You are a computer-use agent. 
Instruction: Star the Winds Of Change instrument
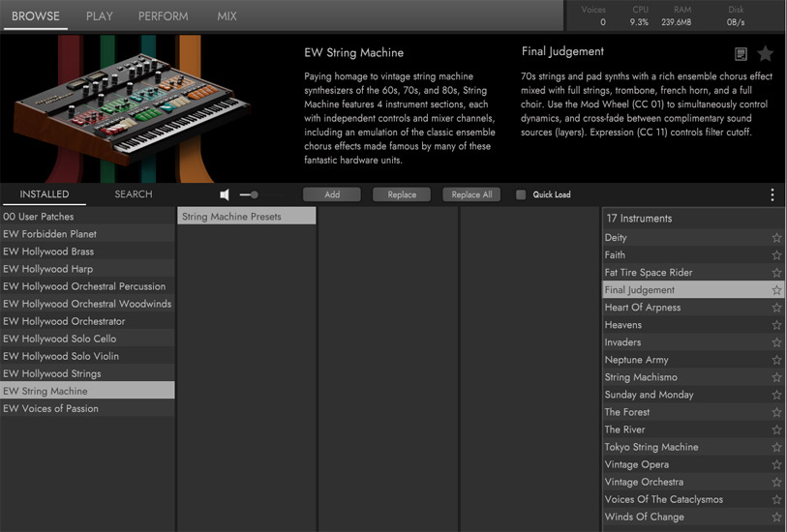[776, 517]
